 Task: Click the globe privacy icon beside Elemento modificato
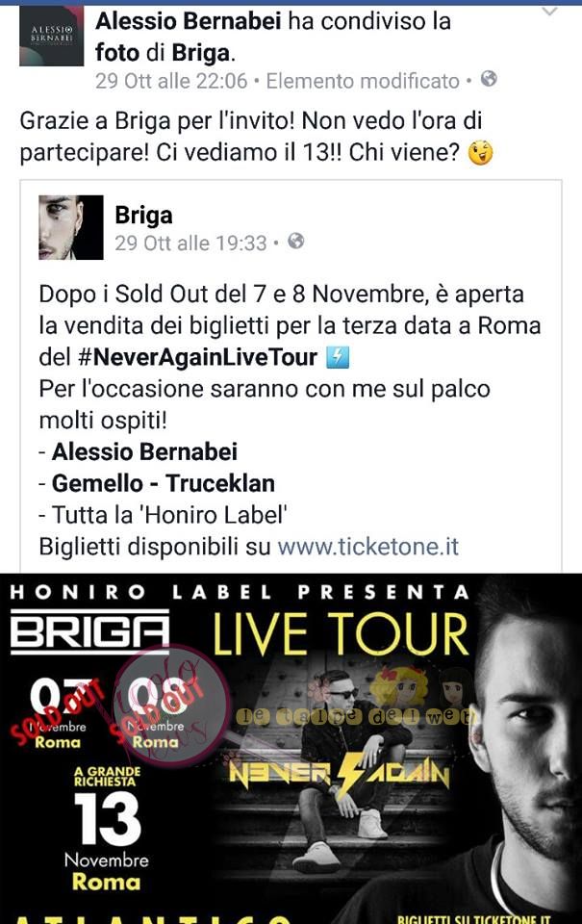pos(489,79)
